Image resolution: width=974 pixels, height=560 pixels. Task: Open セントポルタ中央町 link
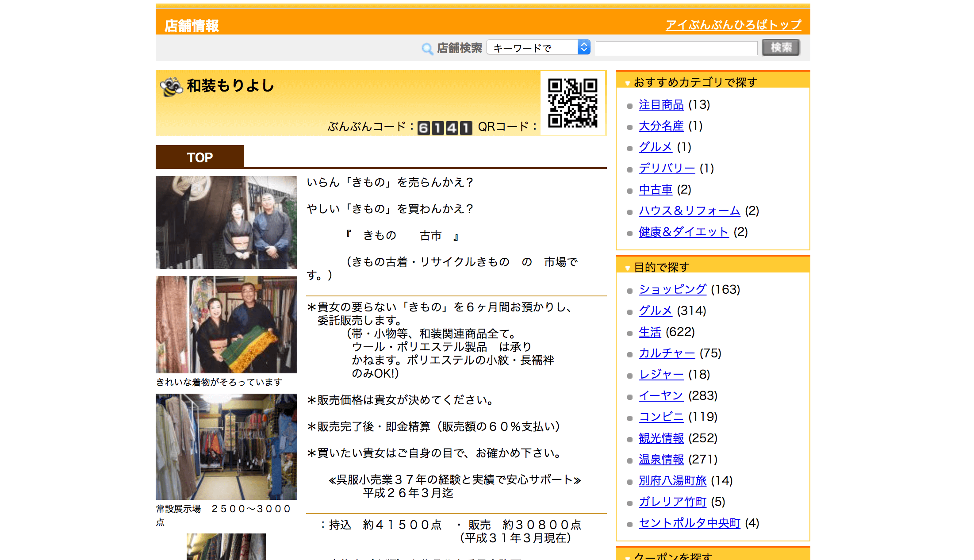click(x=689, y=523)
